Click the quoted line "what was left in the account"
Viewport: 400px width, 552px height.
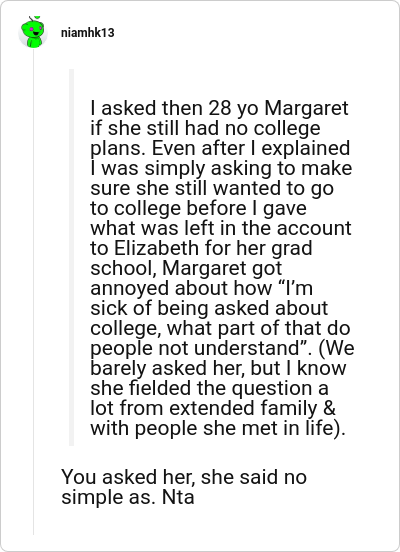click(221, 228)
